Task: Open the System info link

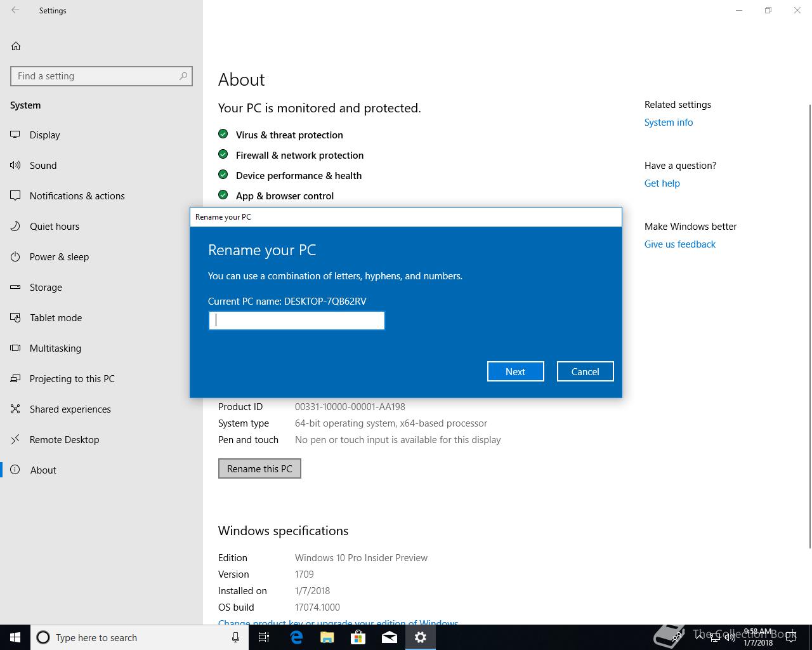Action: click(x=669, y=122)
